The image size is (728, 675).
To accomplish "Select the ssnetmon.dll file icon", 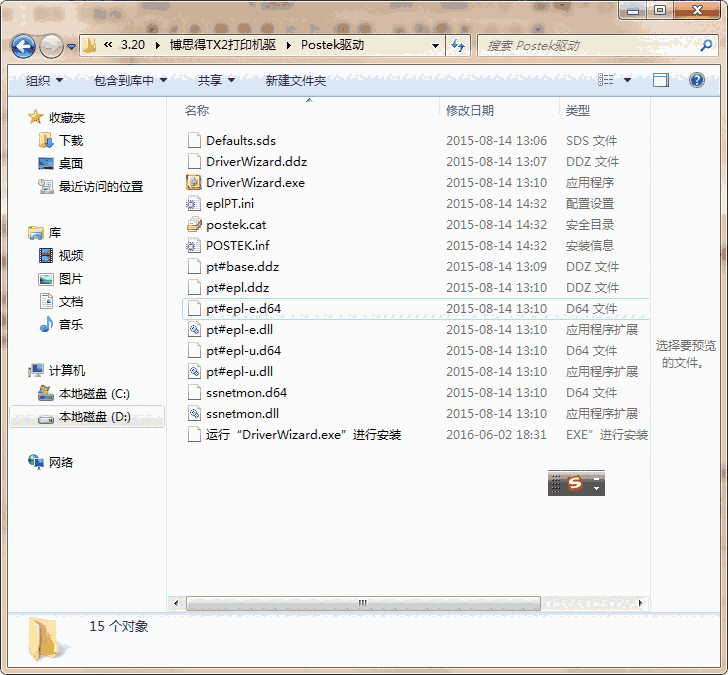I will [x=194, y=414].
